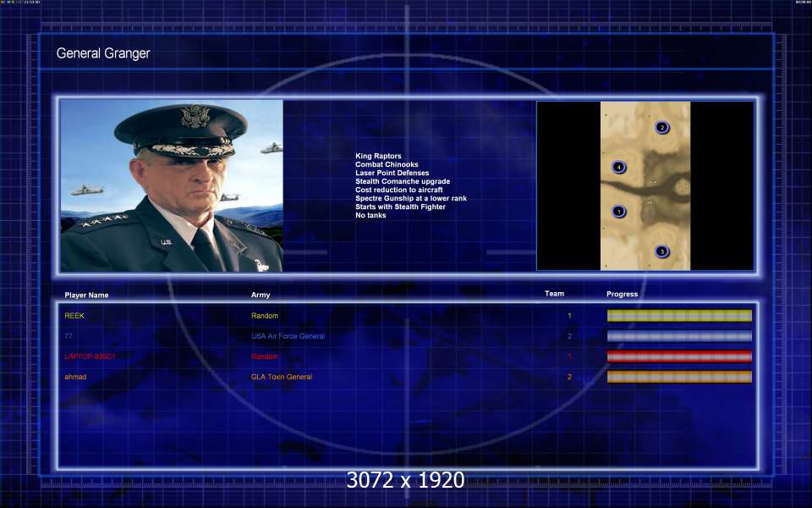Click team number 1 in REEK's row
Image resolution: width=812 pixels, height=508 pixels.
[x=569, y=316]
